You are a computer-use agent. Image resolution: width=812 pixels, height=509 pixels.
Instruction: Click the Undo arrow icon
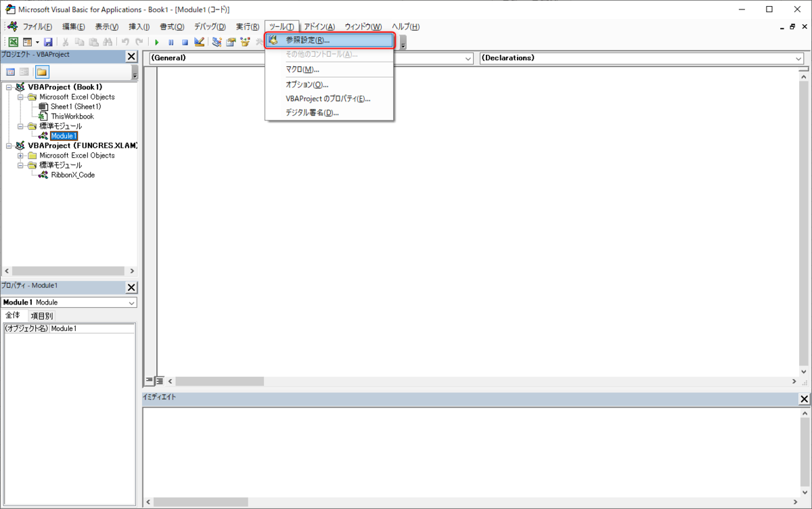[126, 42]
